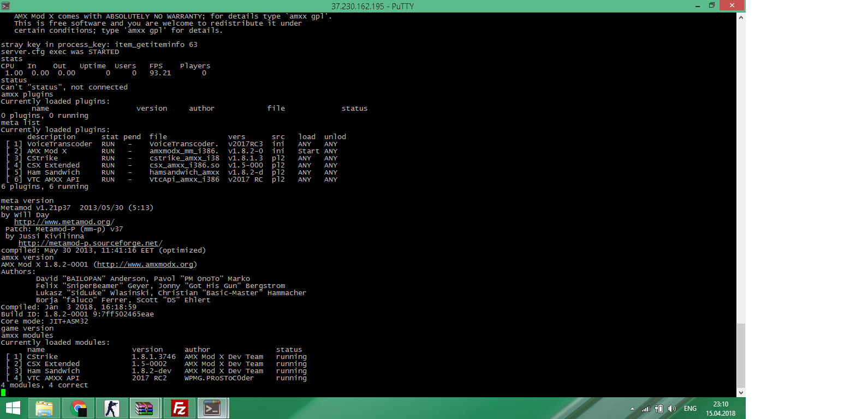Click the http://www.amxmodx.org URL
868x419 pixels.
click(x=145, y=265)
